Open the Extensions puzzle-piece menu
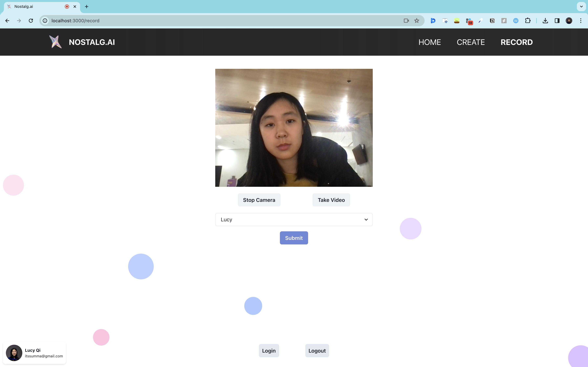The height and width of the screenshot is (367, 588). click(527, 21)
